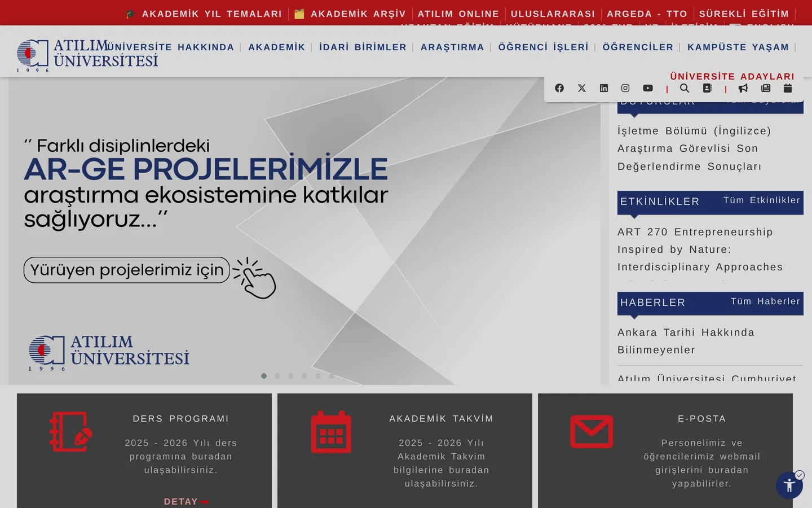Open the Instagram icon
The image size is (812, 508).
(625, 88)
